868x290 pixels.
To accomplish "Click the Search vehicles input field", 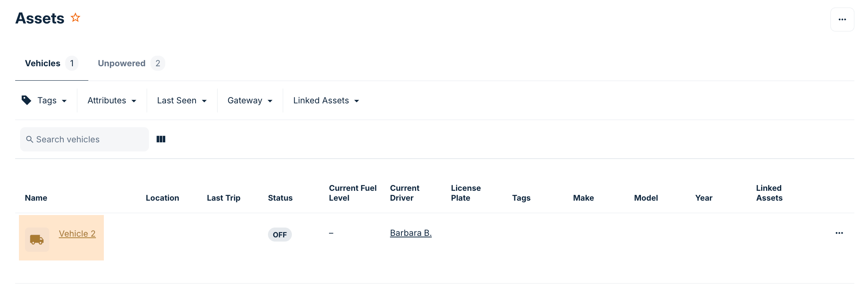I will [x=84, y=139].
